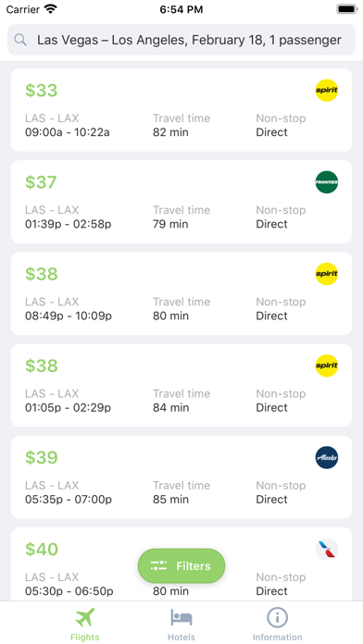Tap Spirit logo on 08:49p flight

coord(326,274)
